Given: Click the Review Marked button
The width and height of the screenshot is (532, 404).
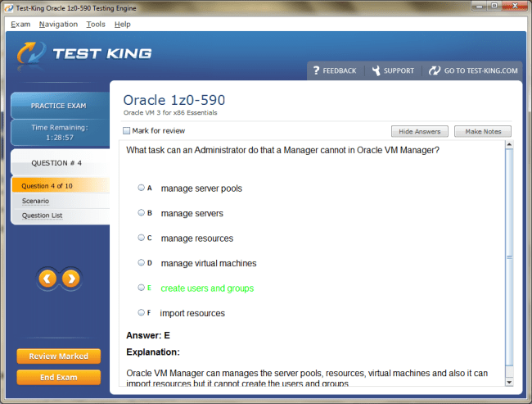Looking at the screenshot, I should [58, 356].
